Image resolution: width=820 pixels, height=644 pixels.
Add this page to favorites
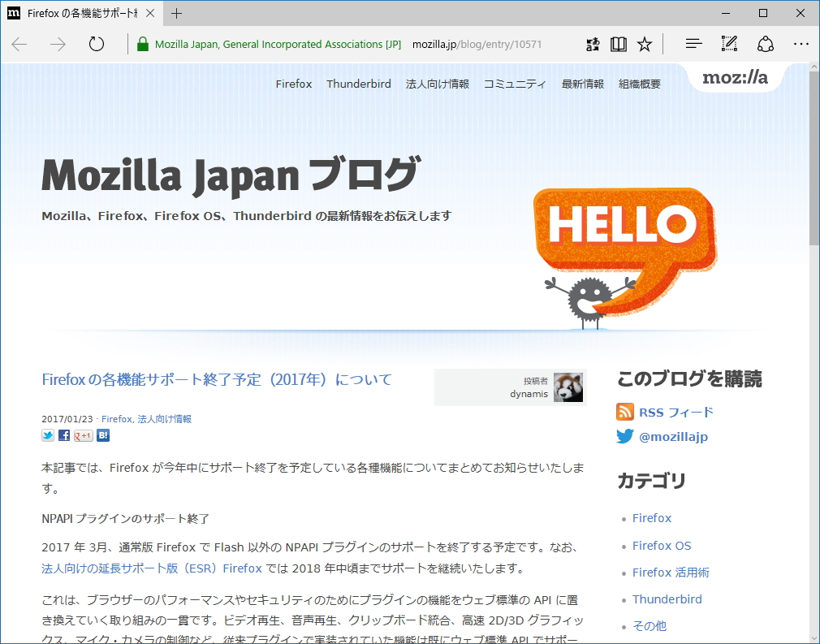(644, 43)
